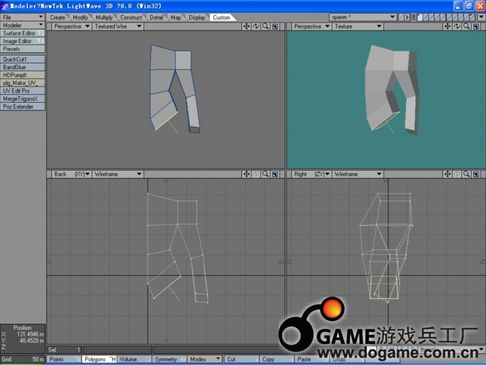
Task: Click the MergeTrigonsX button
Action: [22, 99]
